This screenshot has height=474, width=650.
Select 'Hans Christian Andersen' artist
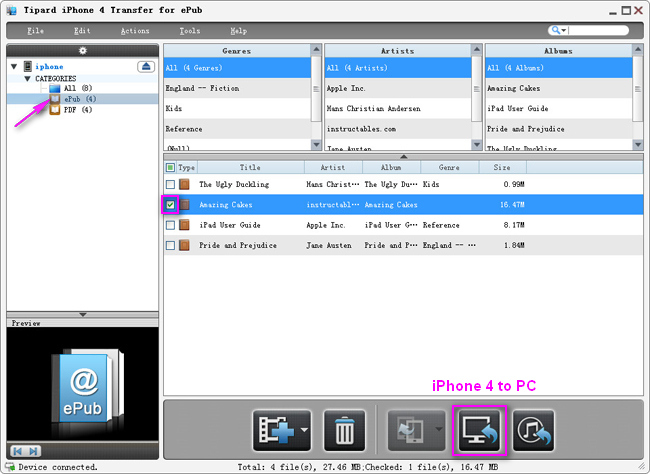(398, 108)
